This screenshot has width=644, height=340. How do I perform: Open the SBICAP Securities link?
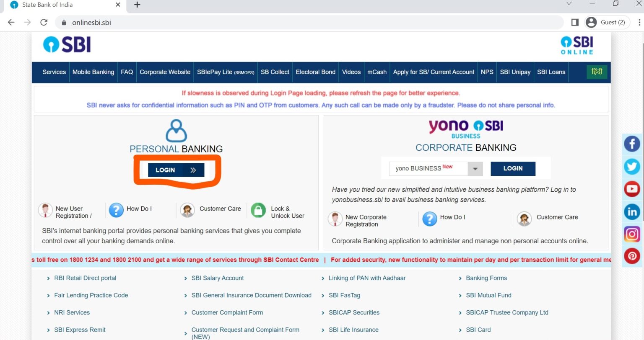pos(354,312)
